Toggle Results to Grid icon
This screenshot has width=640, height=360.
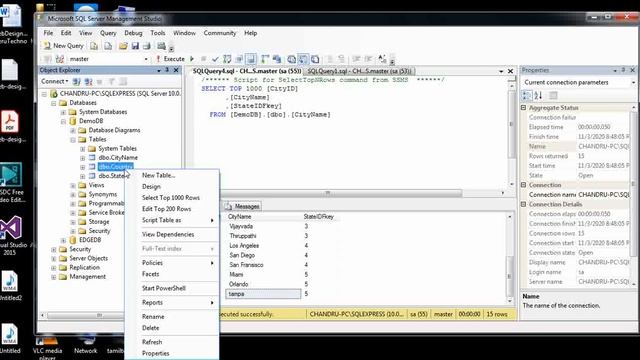303,59
